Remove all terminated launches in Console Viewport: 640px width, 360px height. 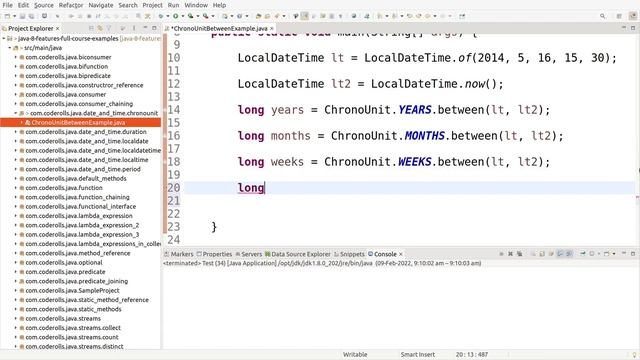[520, 254]
